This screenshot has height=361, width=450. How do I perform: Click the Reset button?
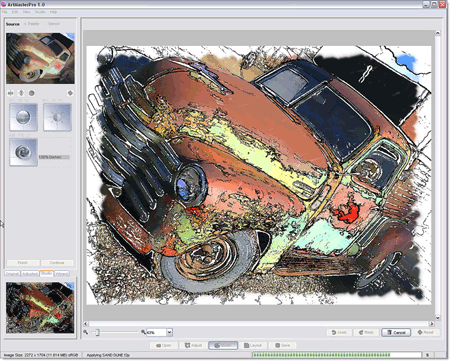tap(426, 332)
